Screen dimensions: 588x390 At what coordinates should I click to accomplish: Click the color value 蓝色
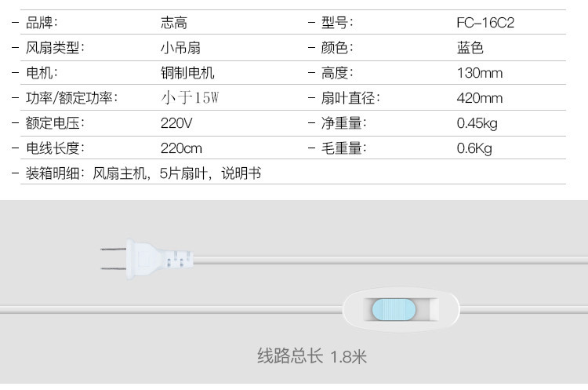tap(470, 48)
